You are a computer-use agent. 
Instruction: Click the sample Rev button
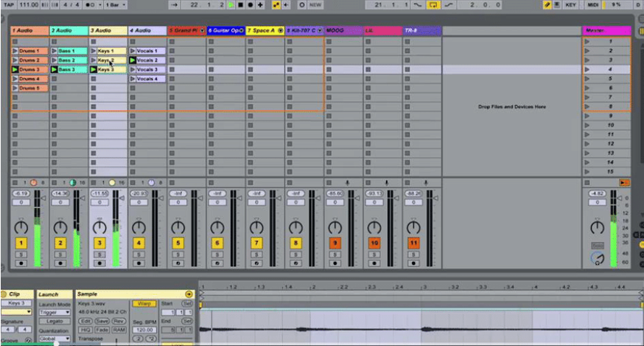[x=119, y=321]
